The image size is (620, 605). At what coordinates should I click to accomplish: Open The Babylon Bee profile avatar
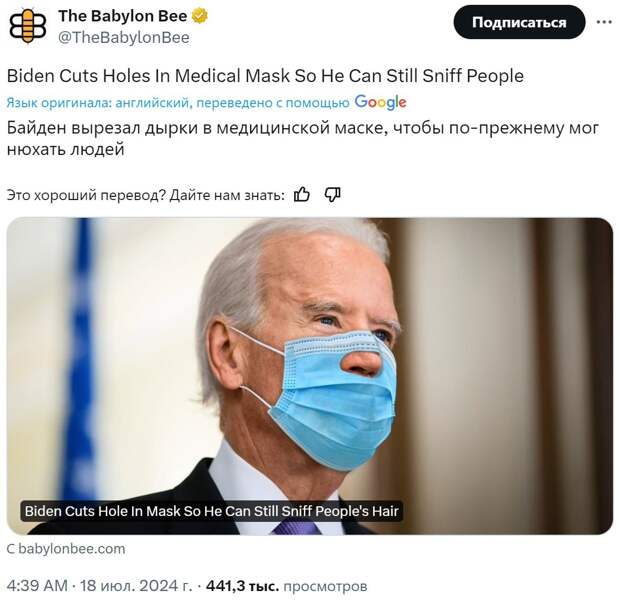coord(28,26)
